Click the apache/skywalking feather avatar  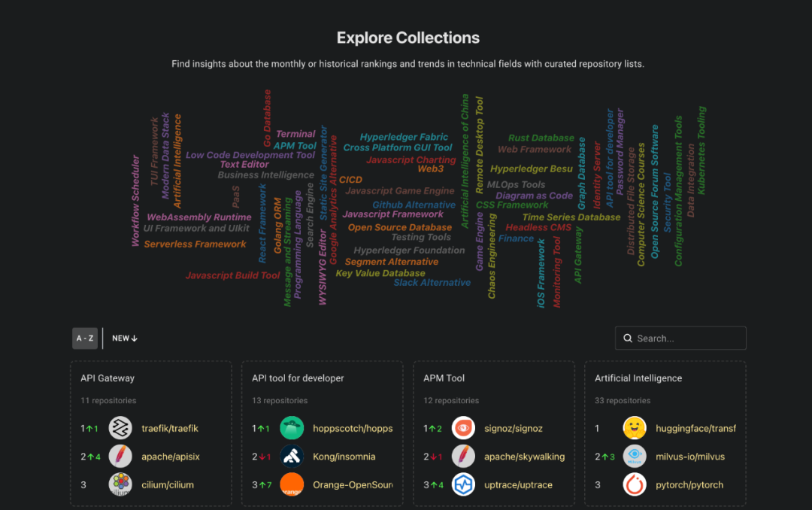pyautogui.click(x=463, y=457)
